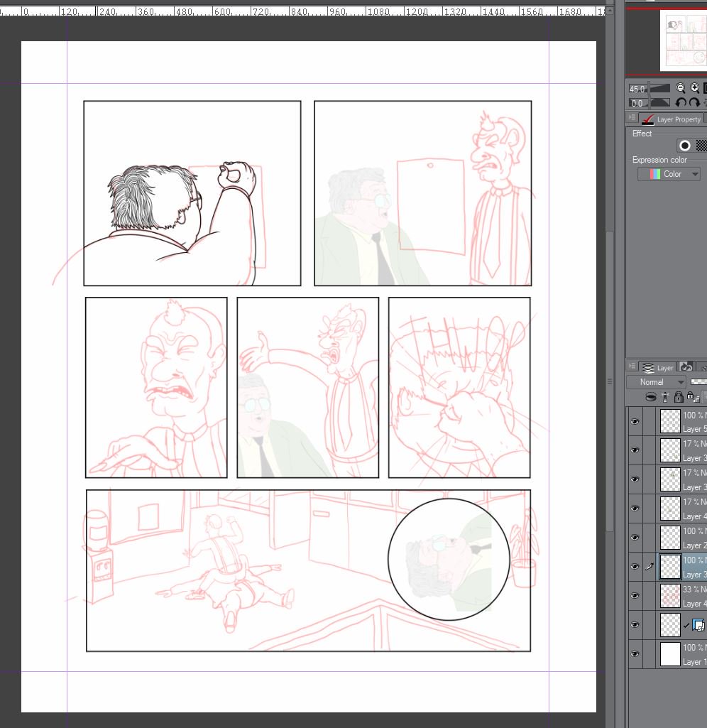
Task: Select Layer 5 by its thumbnail
Action: 670,422
